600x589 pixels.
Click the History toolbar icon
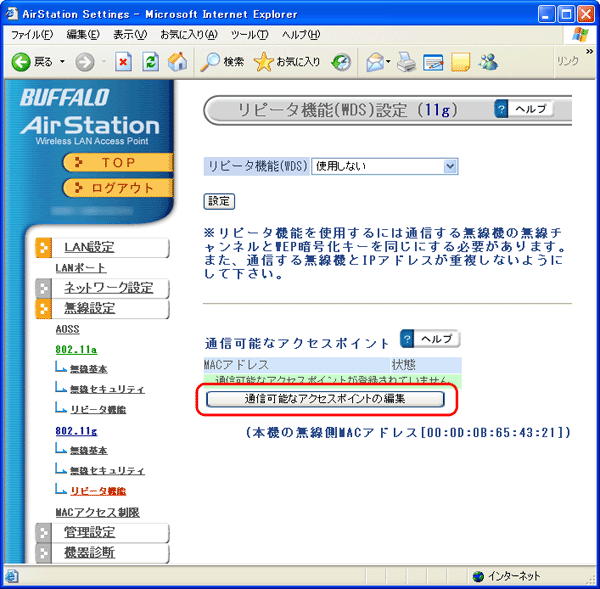342,62
